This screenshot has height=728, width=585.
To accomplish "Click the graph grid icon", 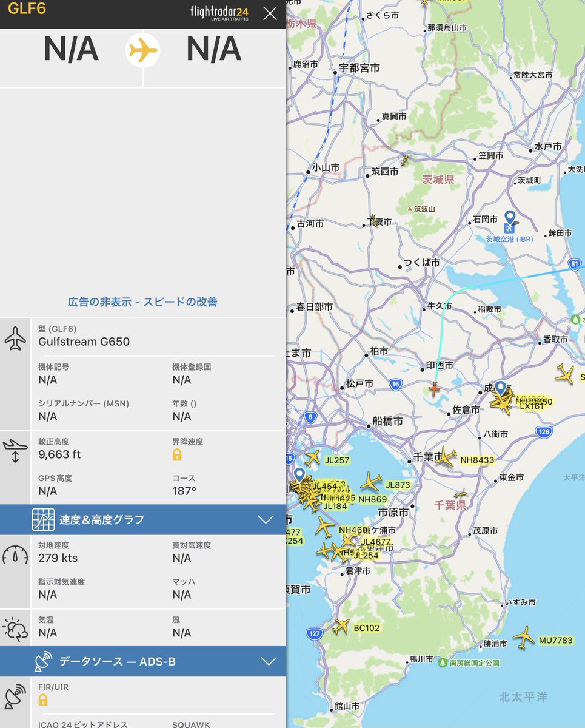I will (x=43, y=519).
